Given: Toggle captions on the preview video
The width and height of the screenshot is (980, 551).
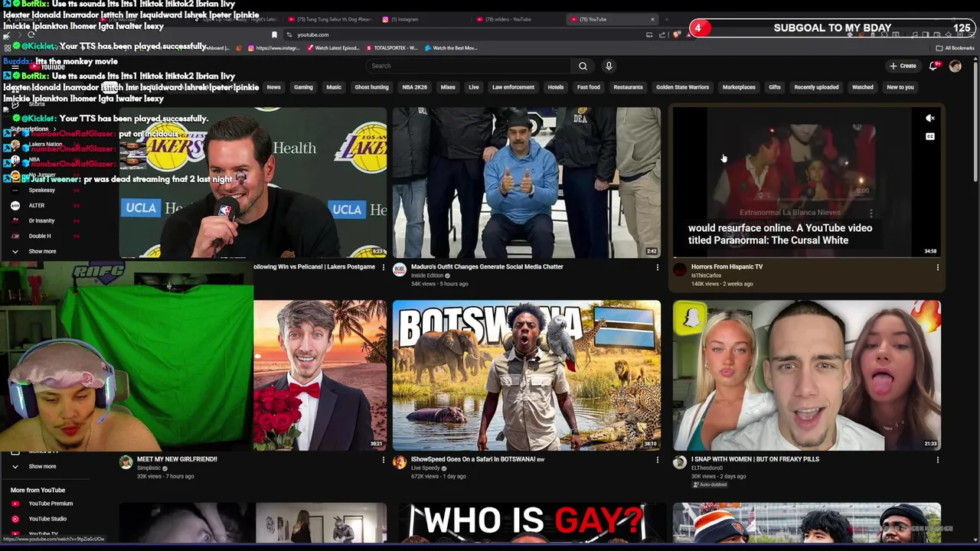Looking at the screenshot, I should (930, 136).
